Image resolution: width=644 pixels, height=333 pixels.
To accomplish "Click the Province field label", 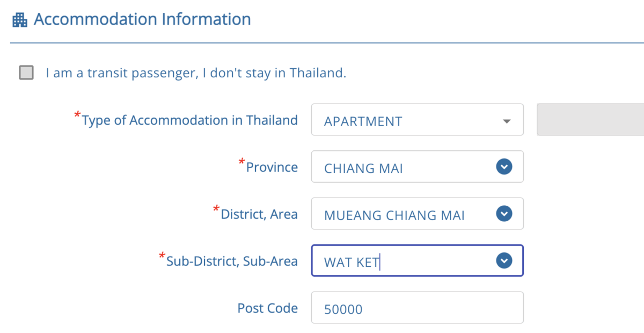I will click(x=272, y=168).
